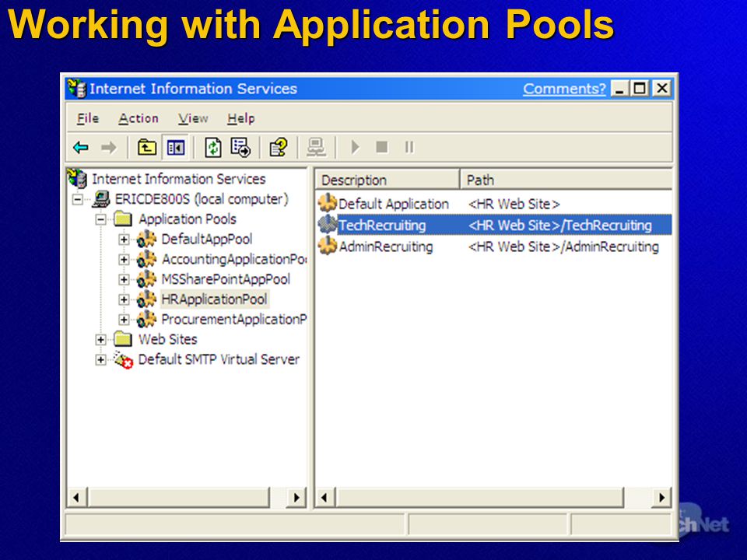Viewport: 747px width, 560px height.
Task: Click the Stop item toolbar icon
Action: pos(381,147)
